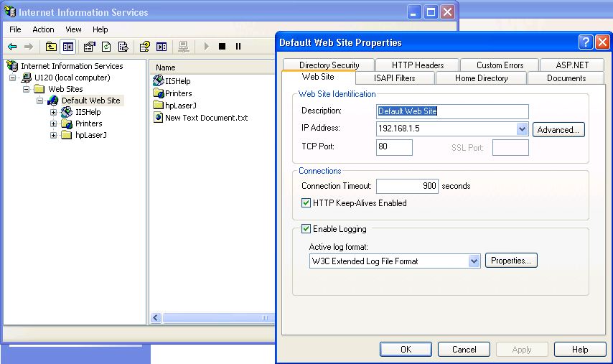The height and width of the screenshot is (364, 613).
Task: Toggle the Enable Logging checkbox
Action: tap(306, 229)
